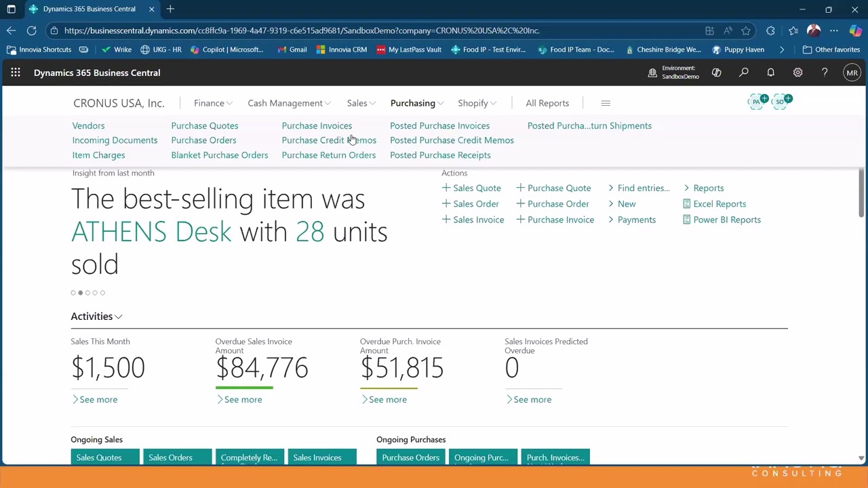Create a new Sales Quote action
This screenshot has width=868, height=488.
click(x=471, y=188)
